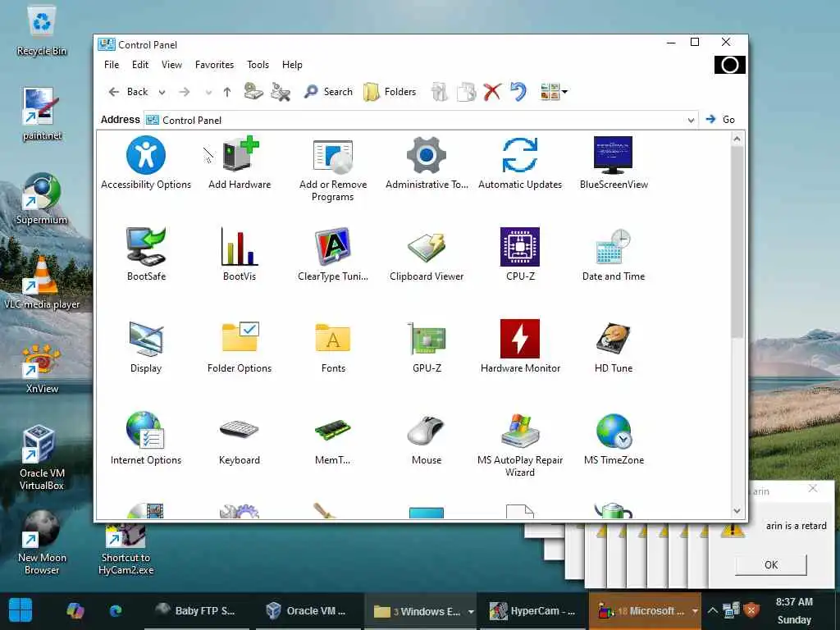Expand the Microsoft taskbar group arrow
The width and height of the screenshot is (840, 630).
click(x=695, y=611)
